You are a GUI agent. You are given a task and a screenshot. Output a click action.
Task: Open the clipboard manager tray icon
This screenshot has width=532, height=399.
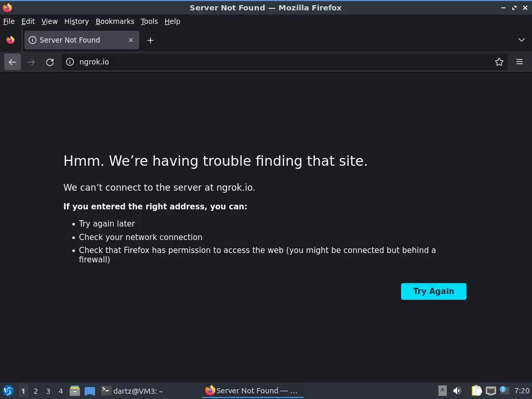[476, 391]
